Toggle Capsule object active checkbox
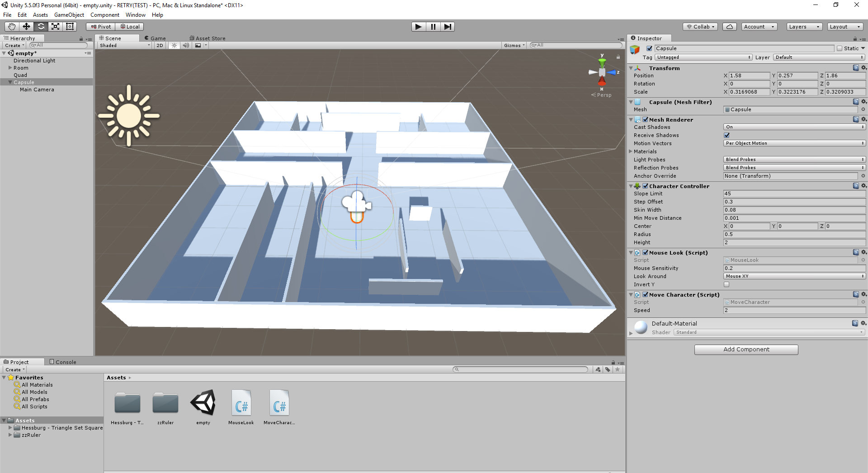 point(649,48)
